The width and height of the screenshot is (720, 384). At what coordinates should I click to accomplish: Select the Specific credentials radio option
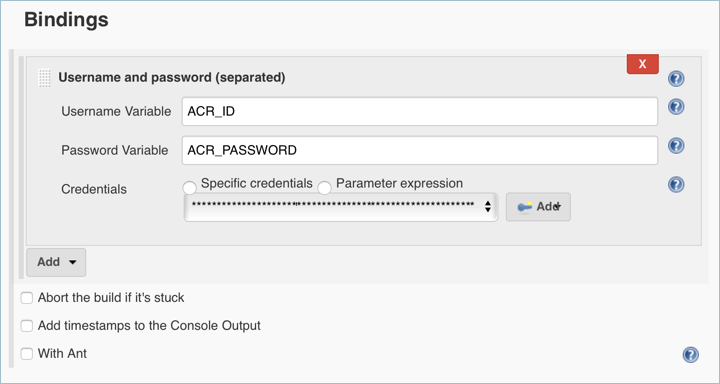click(x=189, y=188)
